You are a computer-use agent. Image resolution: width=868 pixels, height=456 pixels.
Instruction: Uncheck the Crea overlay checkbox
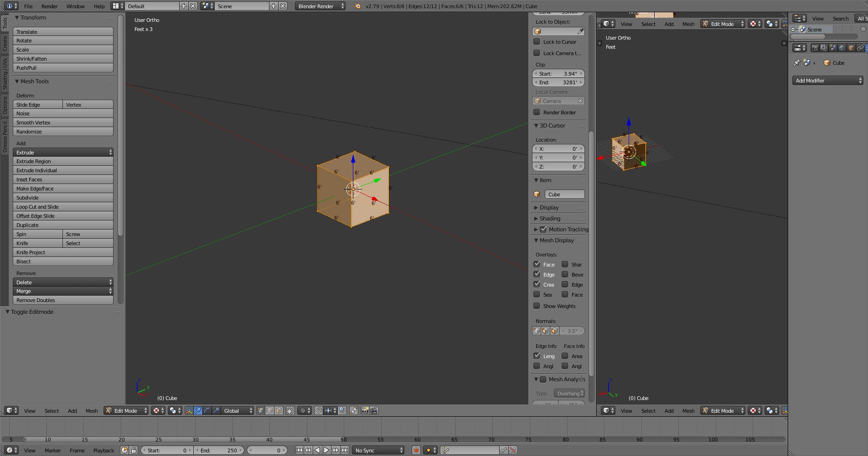(537, 284)
